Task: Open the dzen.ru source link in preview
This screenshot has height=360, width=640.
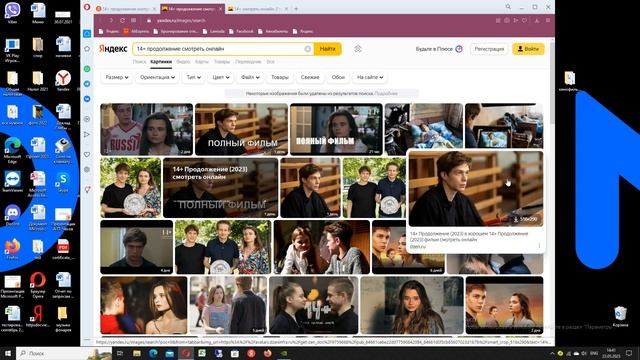Action: pyautogui.click(x=418, y=247)
